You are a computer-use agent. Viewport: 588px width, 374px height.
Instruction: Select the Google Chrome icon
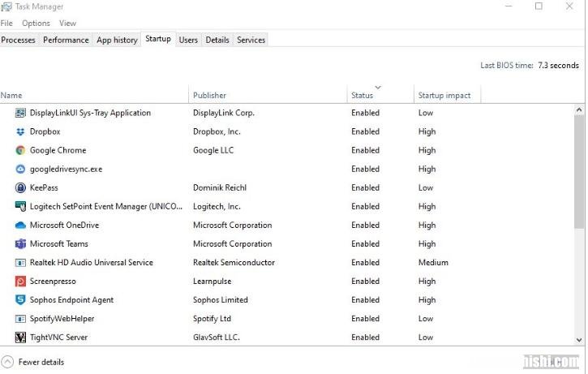click(20, 150)
